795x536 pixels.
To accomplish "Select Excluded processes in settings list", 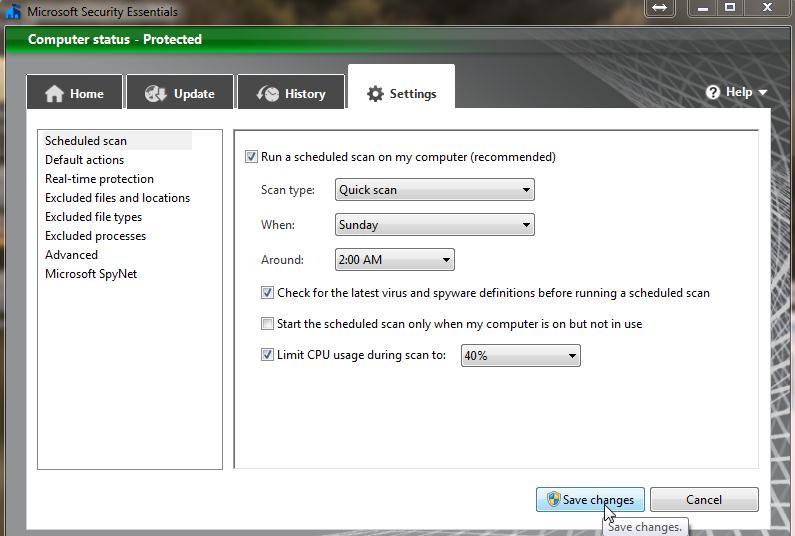I will tap(95, 236).
